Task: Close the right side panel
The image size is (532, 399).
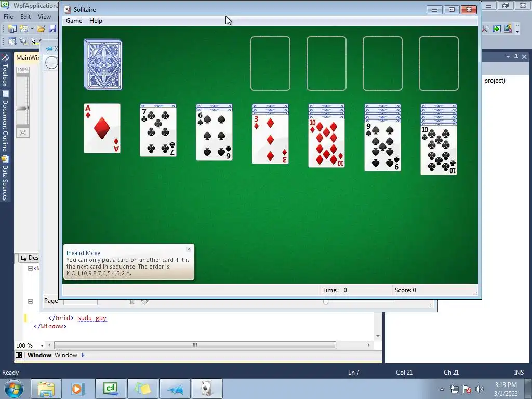Action: 524,57
